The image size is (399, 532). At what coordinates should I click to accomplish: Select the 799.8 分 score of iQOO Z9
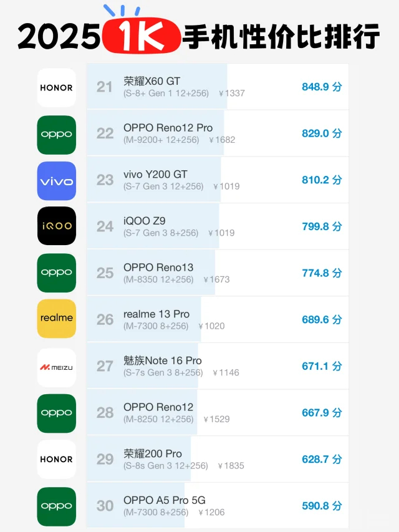[322, 226]
